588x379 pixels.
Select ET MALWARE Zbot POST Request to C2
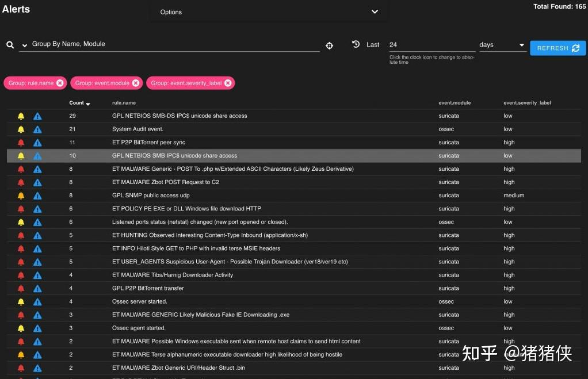165,182
